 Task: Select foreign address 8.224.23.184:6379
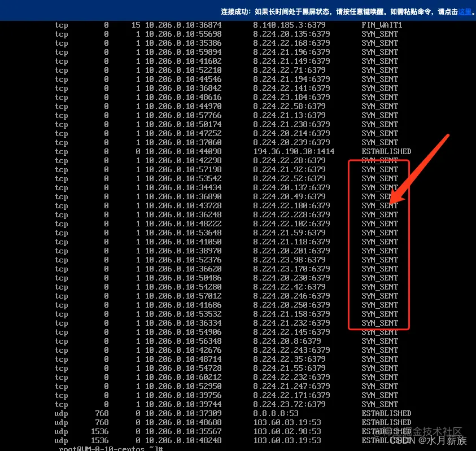coord(292,97)
